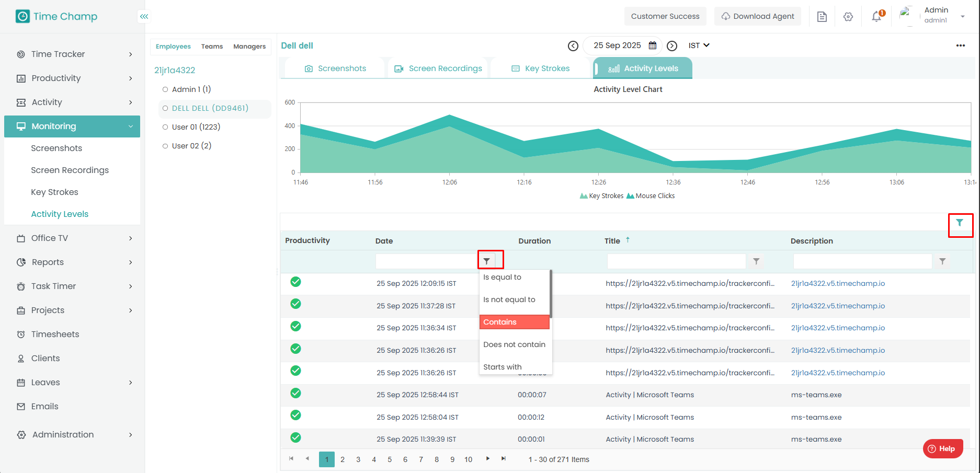Click the notifications bell icon
Screen dimensions: 980x473
[876, 17]
